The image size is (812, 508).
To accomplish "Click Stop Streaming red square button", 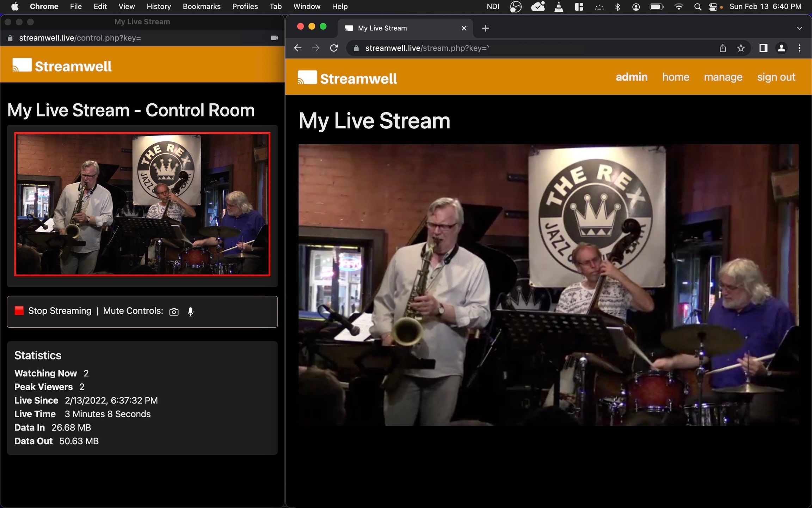I will (x=19, y=310).
